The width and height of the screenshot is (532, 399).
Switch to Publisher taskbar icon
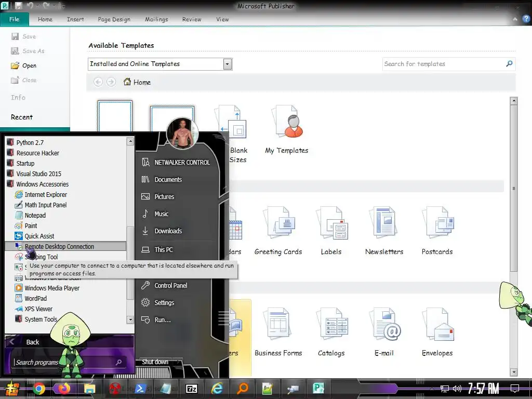click(x=318, y=389)
